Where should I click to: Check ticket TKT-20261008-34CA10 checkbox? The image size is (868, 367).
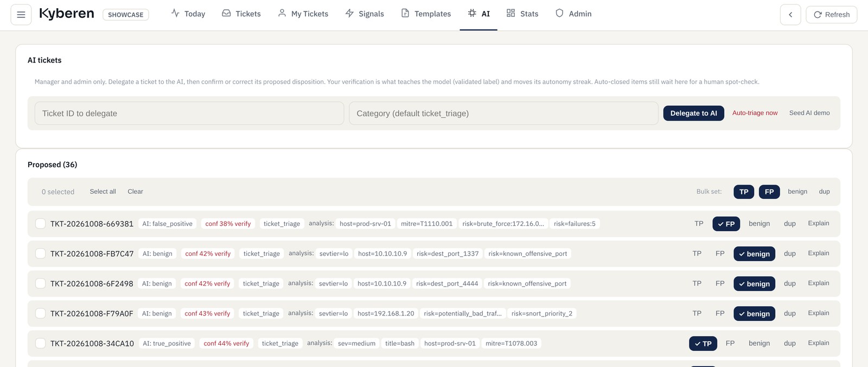point(40,343)
